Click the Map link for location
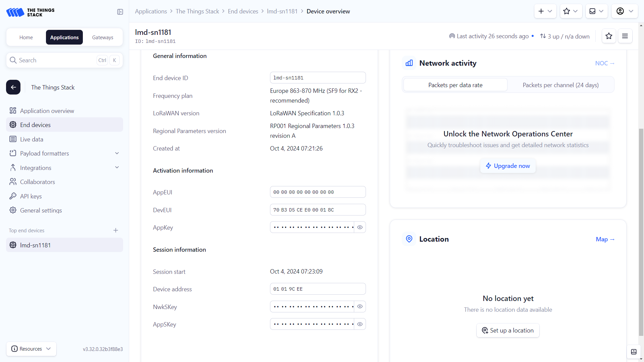Viewport: 644px width, 362px height. coord(605,239)
